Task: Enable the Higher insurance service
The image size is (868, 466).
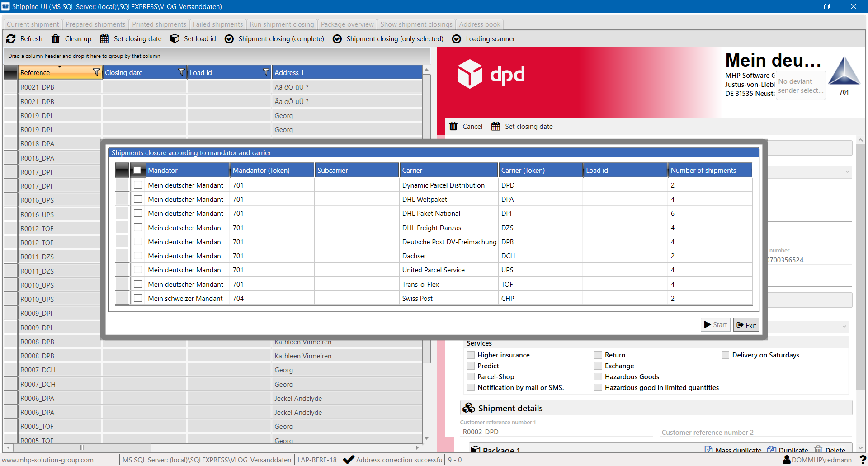Action: [471, 355]
